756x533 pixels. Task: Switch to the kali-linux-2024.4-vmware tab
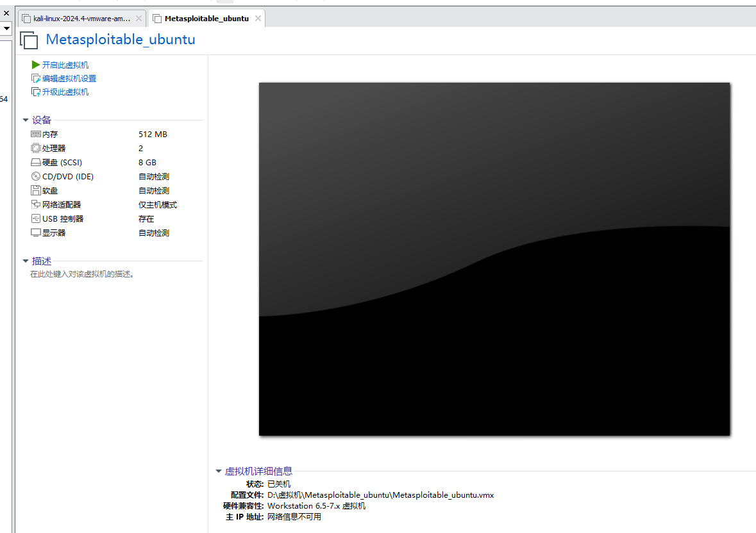click(x=82, y=19)
